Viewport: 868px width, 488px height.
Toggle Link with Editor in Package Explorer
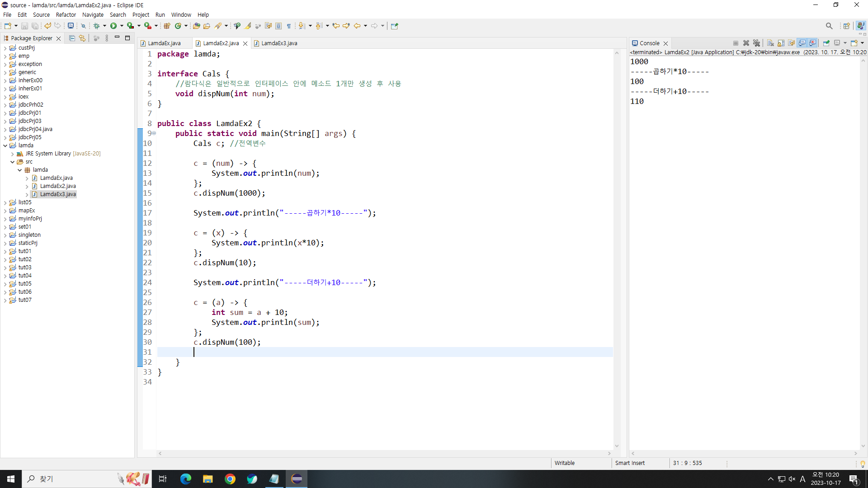click(82, 38)
